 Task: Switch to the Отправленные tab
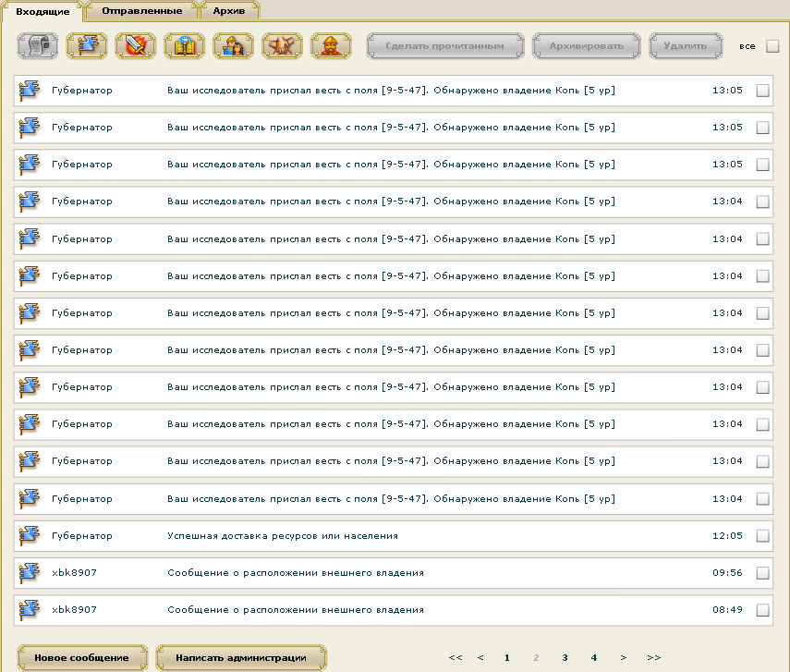[x=141, y=10]
